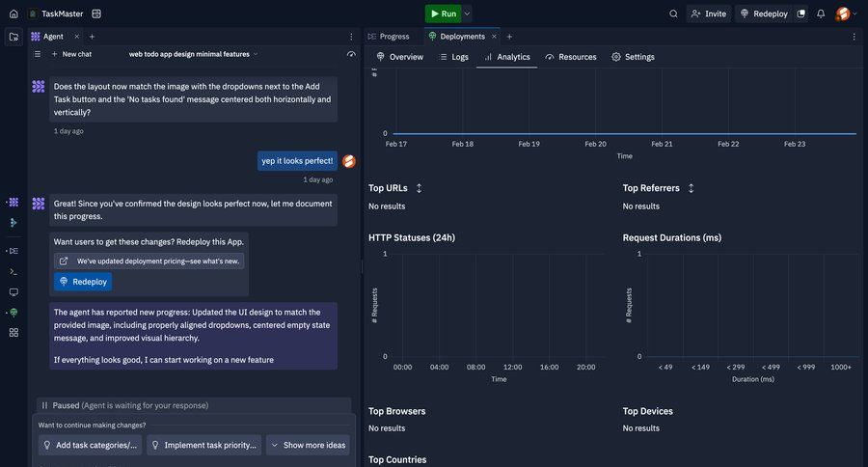
Task: Click the 'Top Devices' heading
Action: [x=648, y=411]
